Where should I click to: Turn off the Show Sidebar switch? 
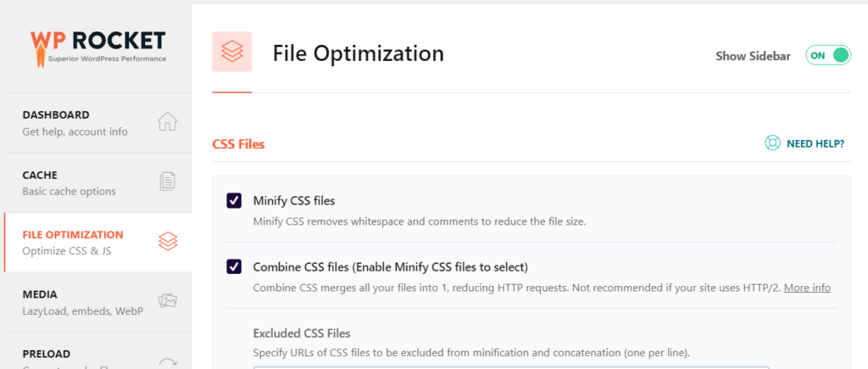click(828, 55)
